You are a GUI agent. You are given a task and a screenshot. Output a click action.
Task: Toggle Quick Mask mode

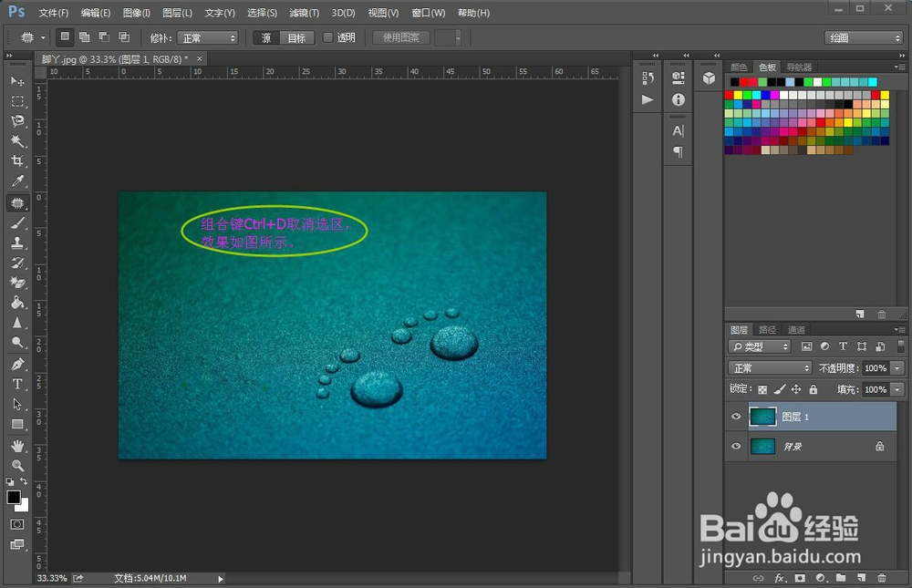tap(17, 524)
